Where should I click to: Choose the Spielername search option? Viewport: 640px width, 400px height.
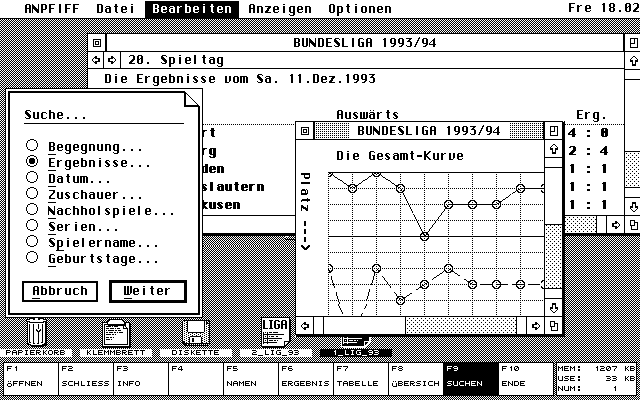point(33,242)
